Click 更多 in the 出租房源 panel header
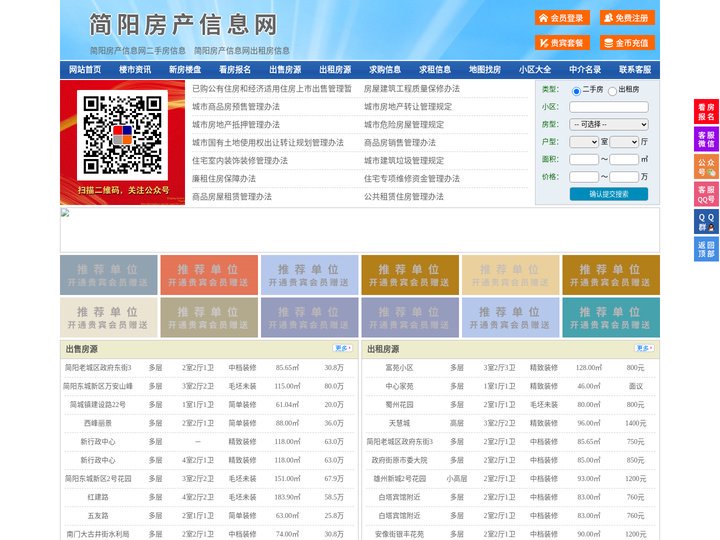This screenshot has height=540, width=720. click(644, 349)
